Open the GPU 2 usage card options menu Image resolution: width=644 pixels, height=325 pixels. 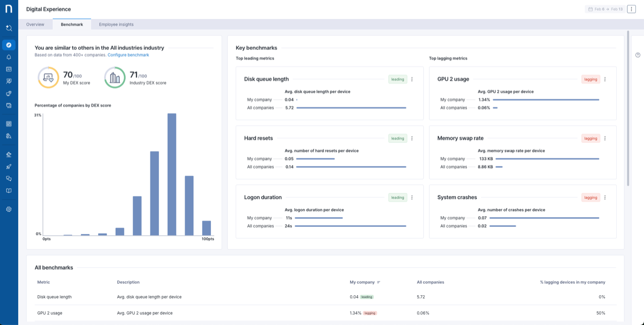[605, 79]
